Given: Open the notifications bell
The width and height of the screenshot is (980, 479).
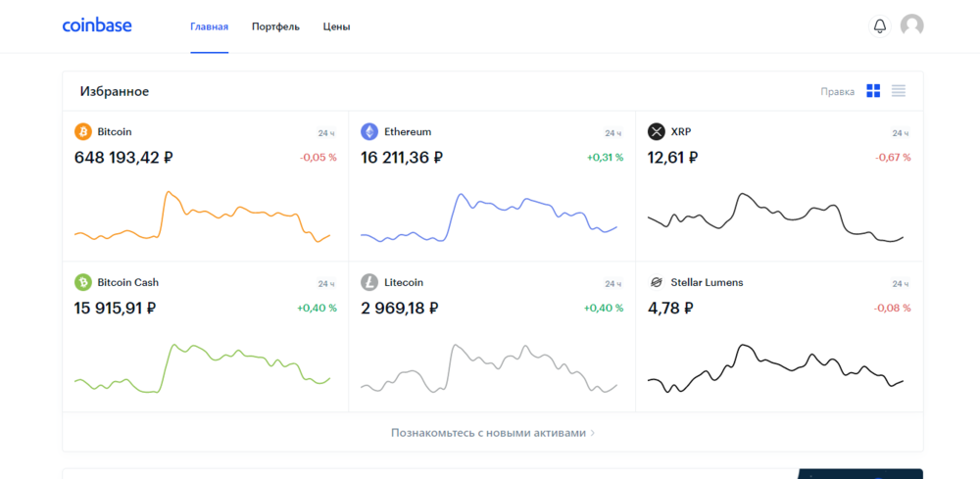Looking at the screenshot, I should (x=880, y=26).
